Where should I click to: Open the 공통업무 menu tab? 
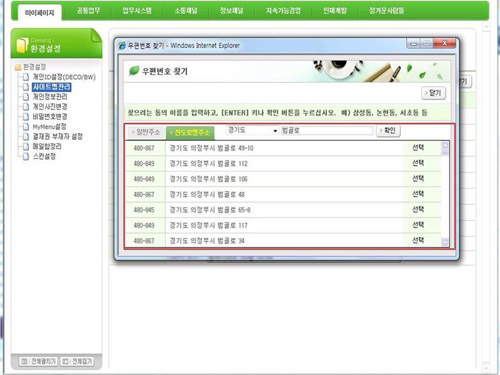coord(88,11)
